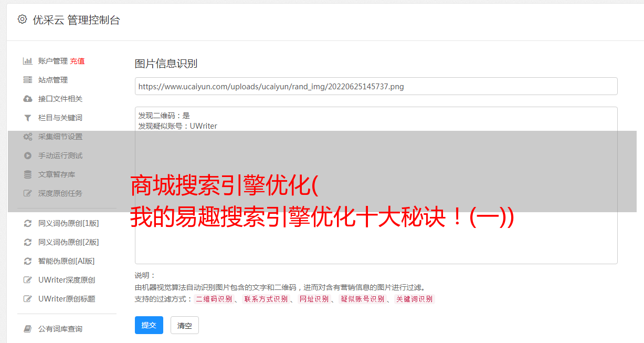
Task: Select 手动运行测试 menu entry
Action: point(60,155)
